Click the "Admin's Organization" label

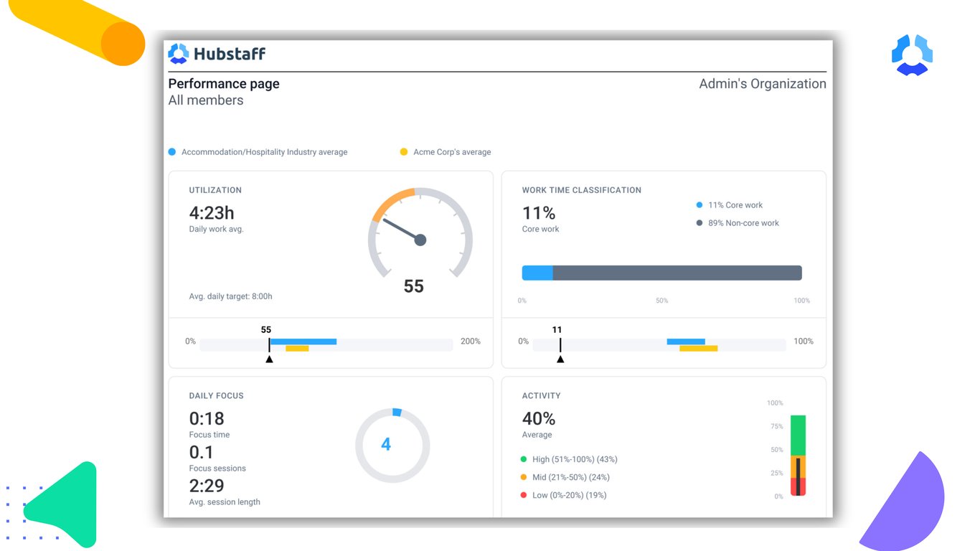763,84
